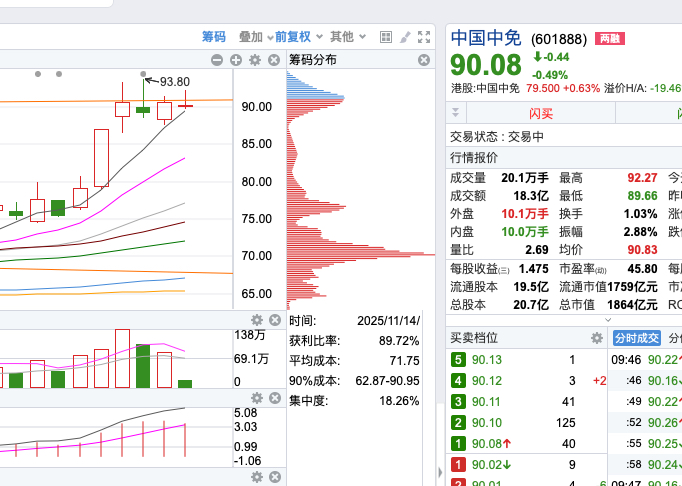This screenshot has height=486, width=682.
Task: Toggle the 筹码 chip distribution view
Action: click(214, 37)
